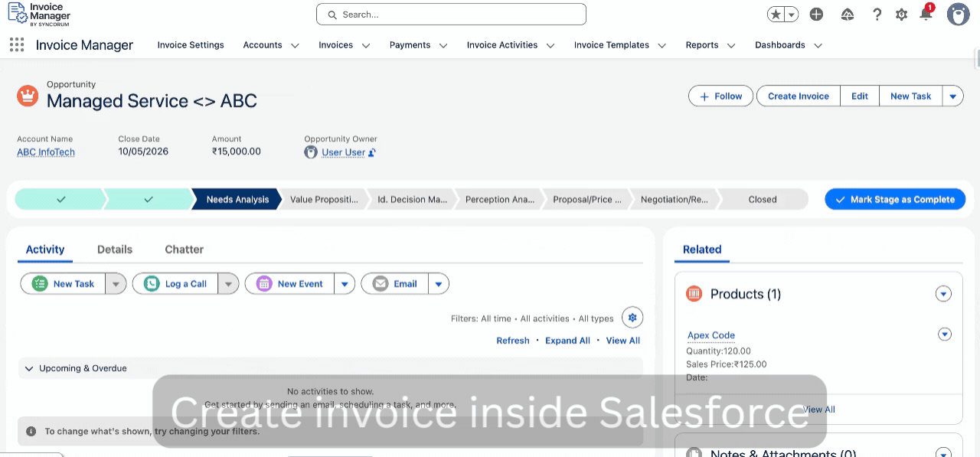Viewport: 980px width, 457px height.
Task: Switch to the Details tab
Action: [115, 250]
